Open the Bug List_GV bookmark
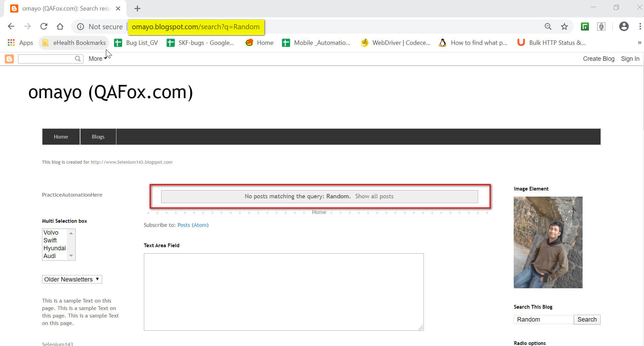The height and width of the screenshot is (346, 644). pos(136,43)
